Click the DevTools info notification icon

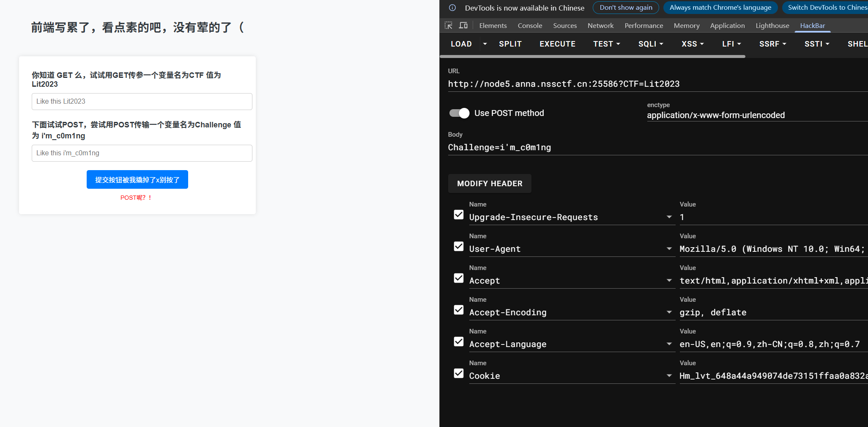point(452,8)
